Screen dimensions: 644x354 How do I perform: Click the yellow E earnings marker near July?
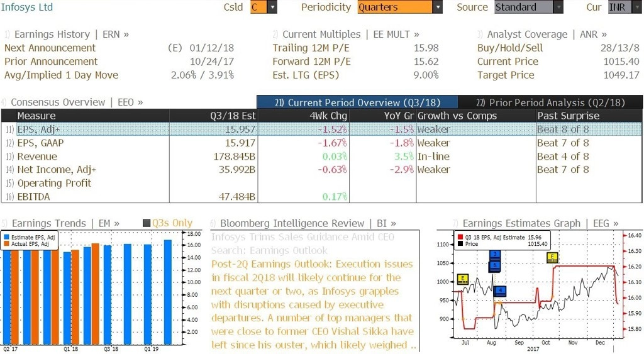(x=463, y=279)
